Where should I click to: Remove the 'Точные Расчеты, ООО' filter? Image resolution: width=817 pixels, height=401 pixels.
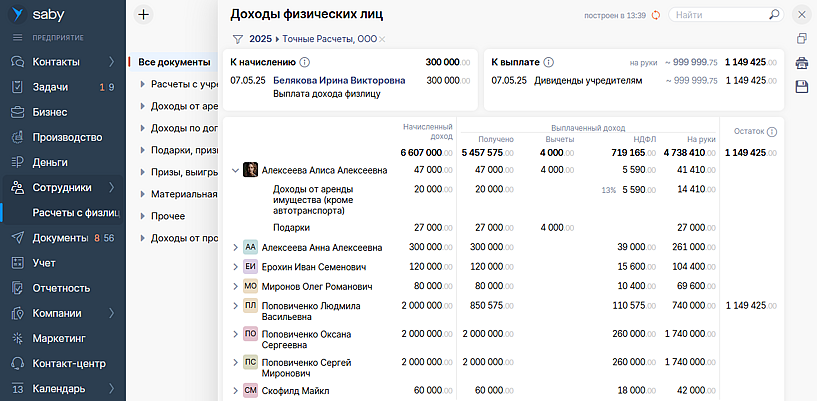pos(383,39)
